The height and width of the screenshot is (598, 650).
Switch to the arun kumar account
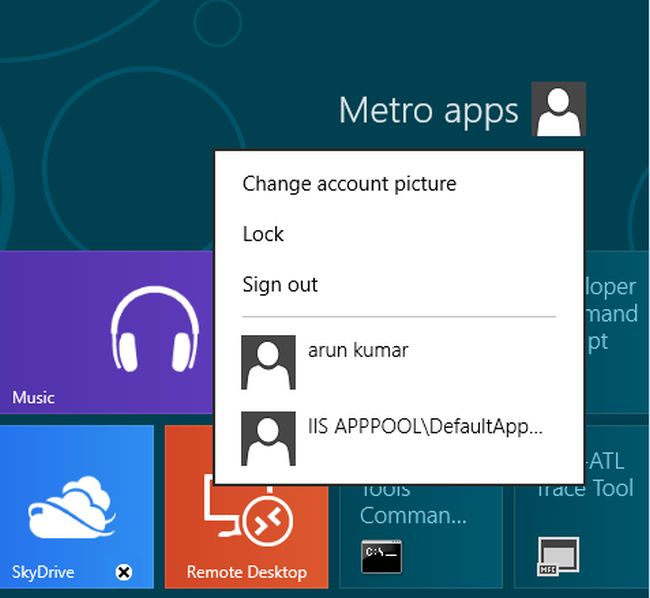(x=399, y=362)
